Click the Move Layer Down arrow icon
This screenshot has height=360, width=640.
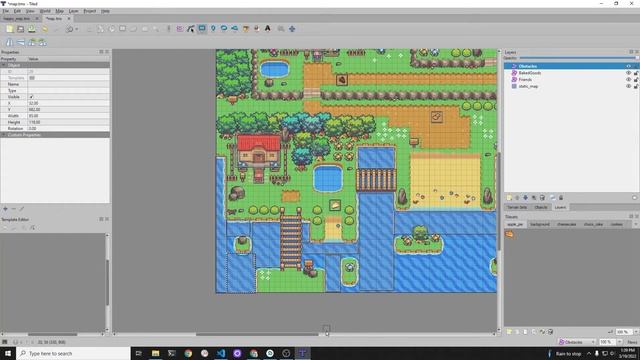tap(525, 198)
